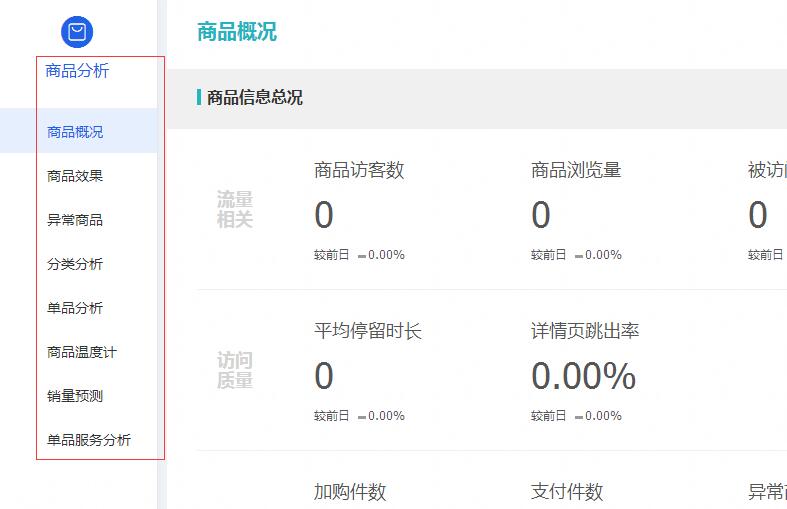787x509 pixels.
Task: Select the 商品分析 sidebar heading
Action: pos(77,71)
